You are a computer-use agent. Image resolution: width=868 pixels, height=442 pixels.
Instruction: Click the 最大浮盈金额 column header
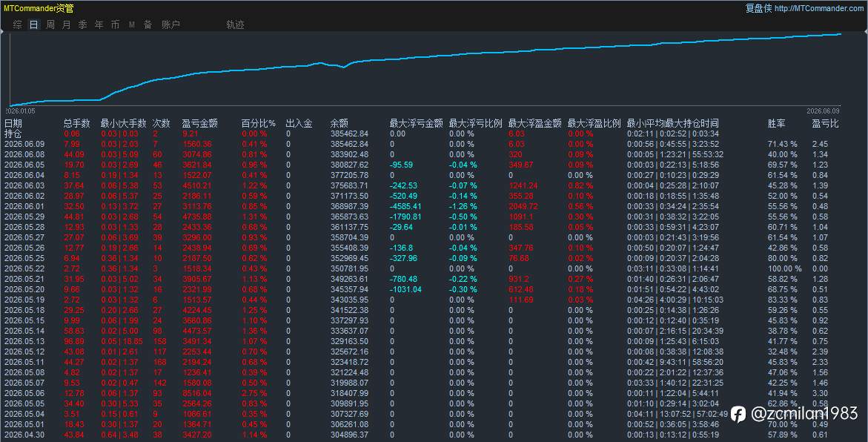(x=534, y=123)
